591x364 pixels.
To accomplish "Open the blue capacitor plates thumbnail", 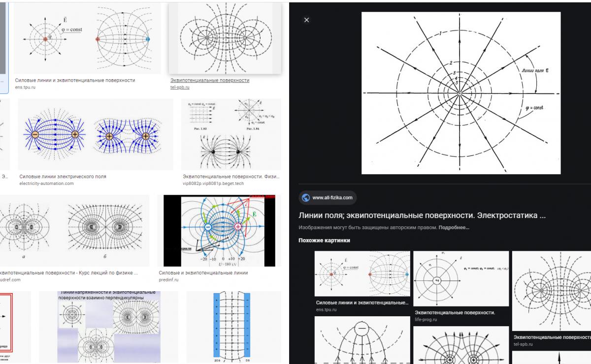I will [x=232, y=326].
